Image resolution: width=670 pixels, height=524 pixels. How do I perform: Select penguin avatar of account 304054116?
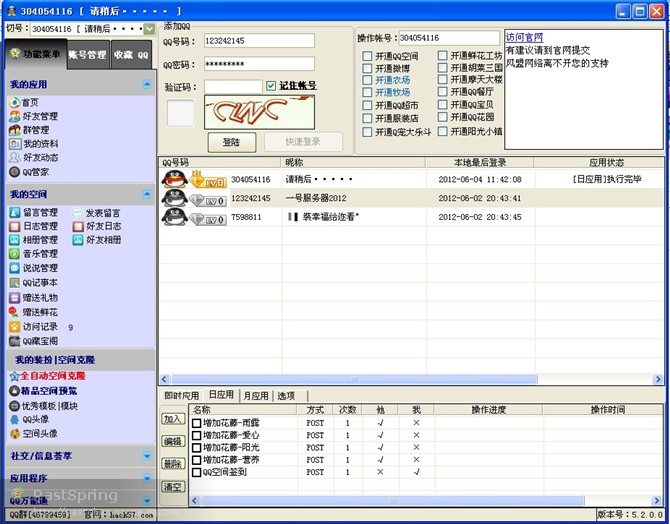pos(174,179)
